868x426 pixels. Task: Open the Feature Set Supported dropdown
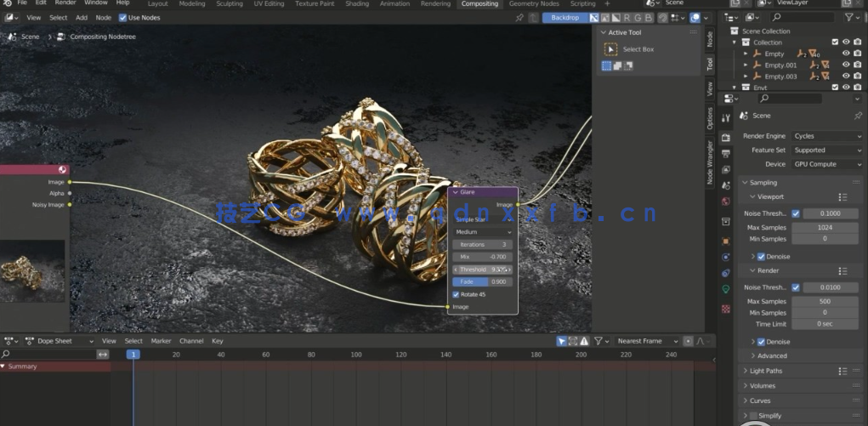pos(827,151)
